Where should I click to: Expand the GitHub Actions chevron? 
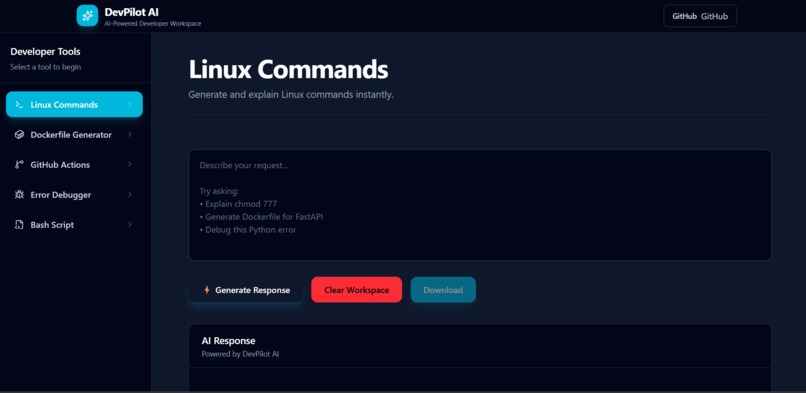(130, 164)
